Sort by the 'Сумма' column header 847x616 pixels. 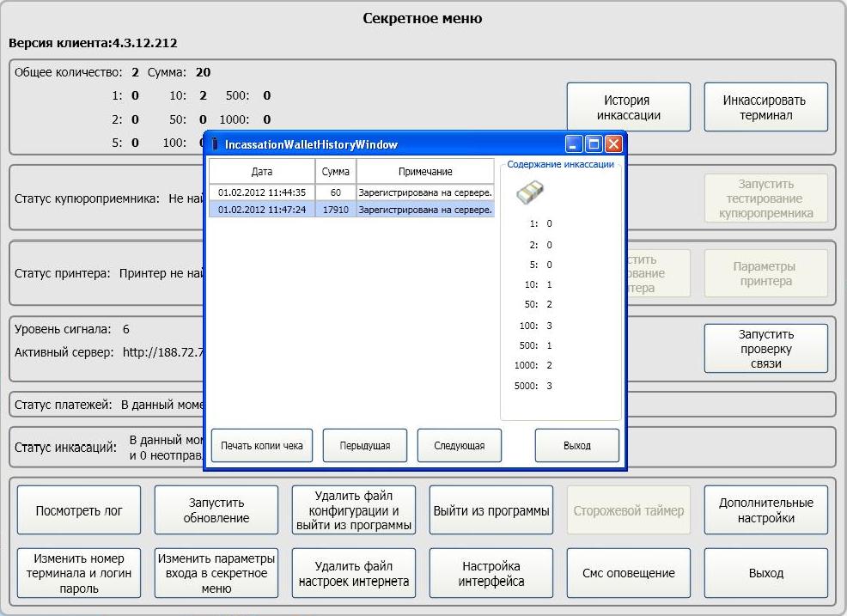click(336, 171)
